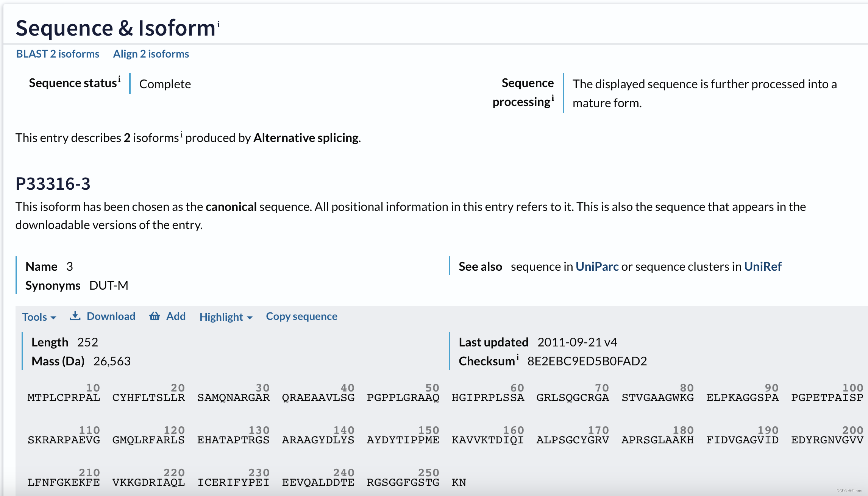Select the Length value 252

coord(87,342)
